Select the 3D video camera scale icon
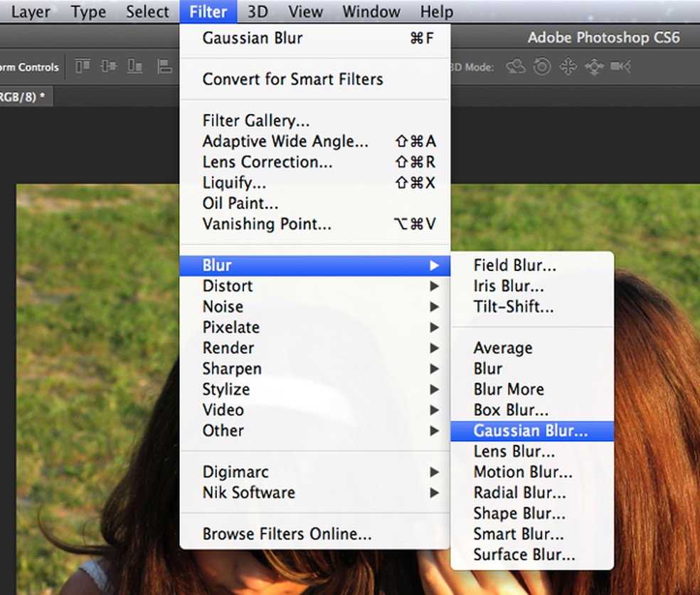 point(620,67)
